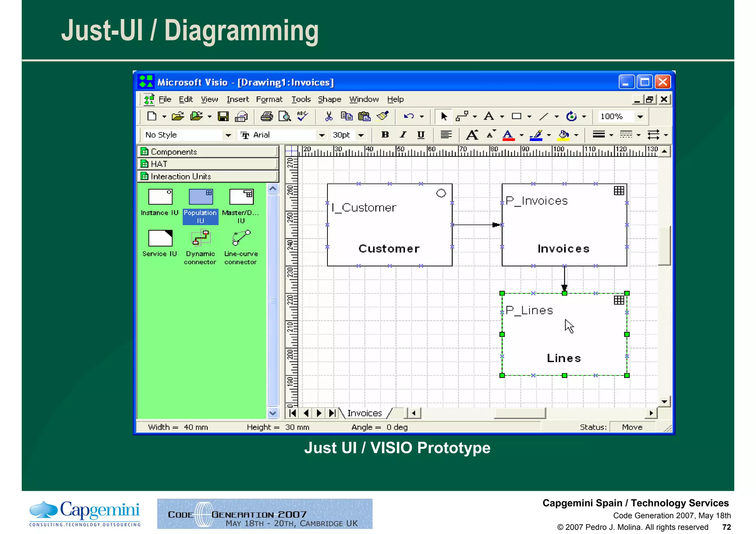This screenshot has height=534, width=756.
Task: Pick the Dynamic connector stencil shape
Action: [200, 247]
